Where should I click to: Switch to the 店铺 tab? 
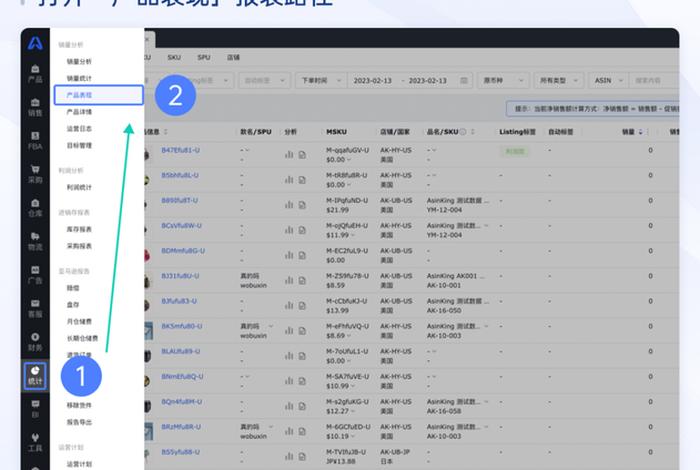(x=233, y=58)
